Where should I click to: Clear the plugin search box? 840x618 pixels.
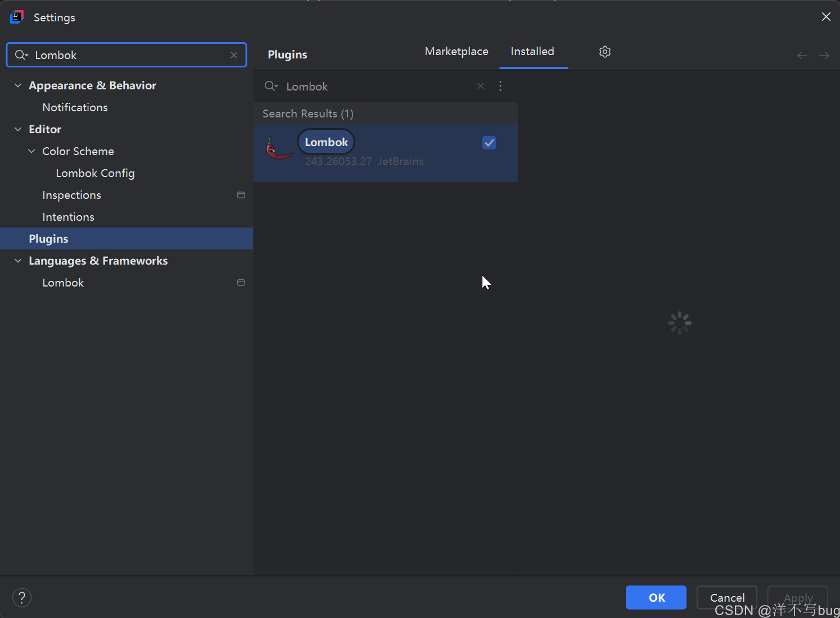tap(481, 86)
